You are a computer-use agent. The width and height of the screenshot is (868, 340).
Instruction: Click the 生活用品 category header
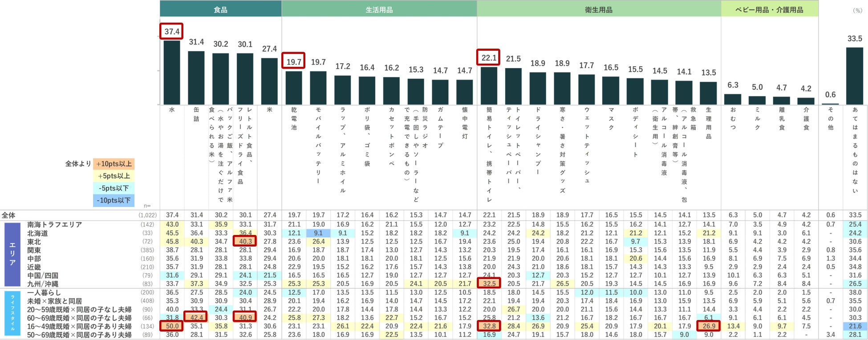pos(379,9)
